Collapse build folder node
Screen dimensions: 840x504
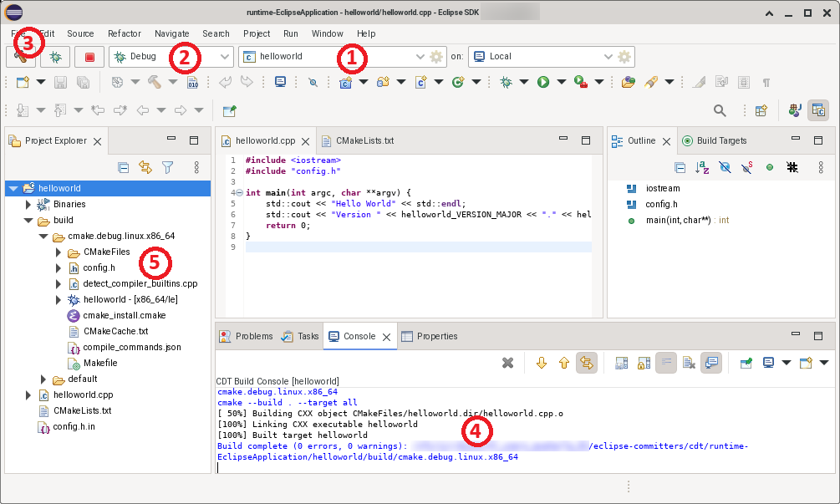coord(28,220)
